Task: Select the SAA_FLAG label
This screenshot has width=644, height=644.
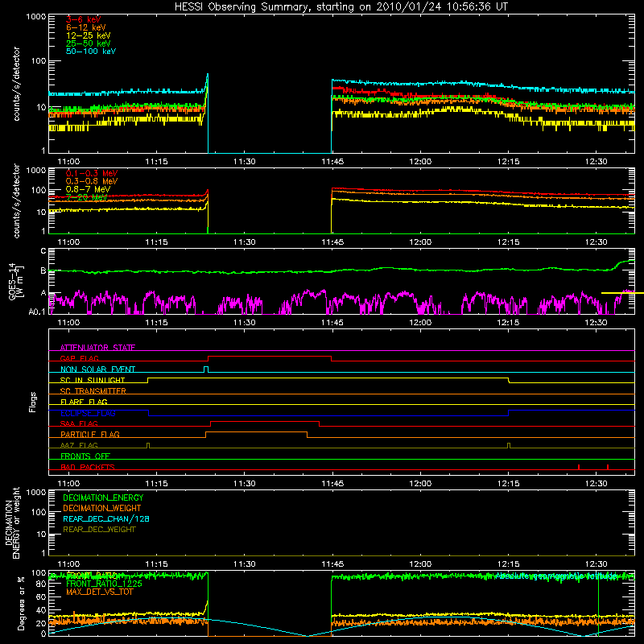Action: (79, 423)
